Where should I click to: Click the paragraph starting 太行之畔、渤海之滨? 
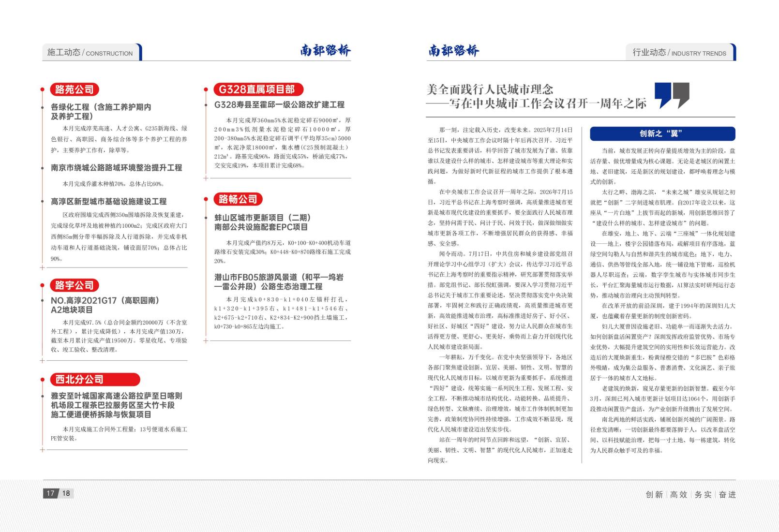(662, 207)
